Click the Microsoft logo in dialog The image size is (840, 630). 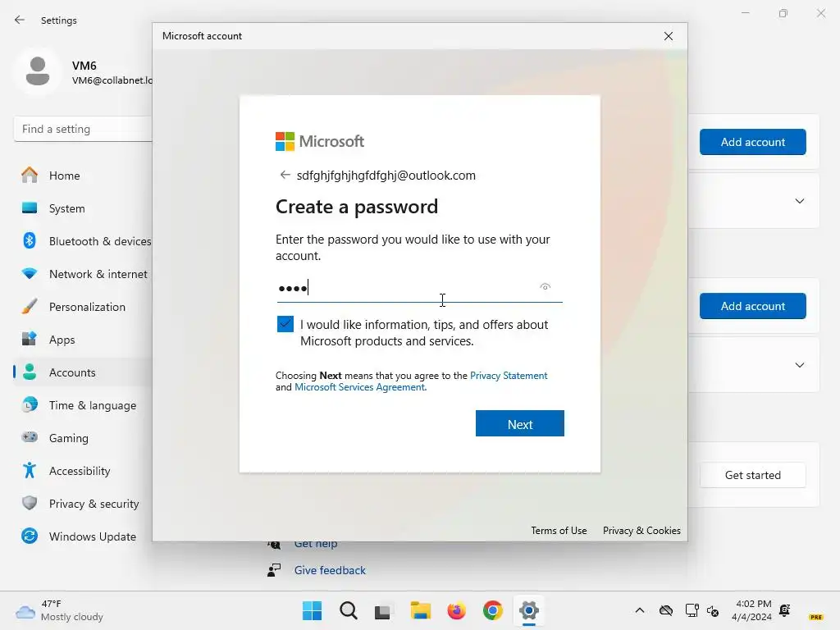coord(320,141)
